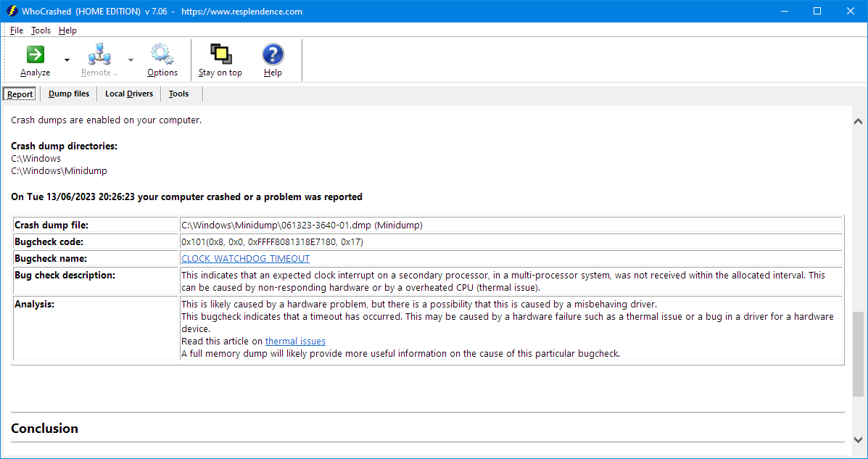Click the 'Analysis:' label cell
Image resolution: width=868 pixels, height=459 pixels.
point(95,328)
